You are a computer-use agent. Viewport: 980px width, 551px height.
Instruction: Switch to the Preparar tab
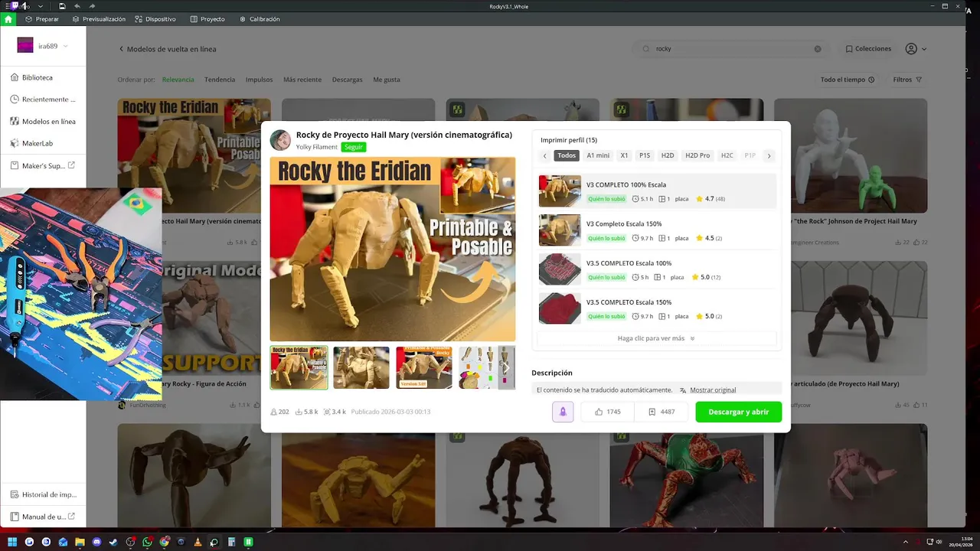pyautogui.click(x=41, y=19)
